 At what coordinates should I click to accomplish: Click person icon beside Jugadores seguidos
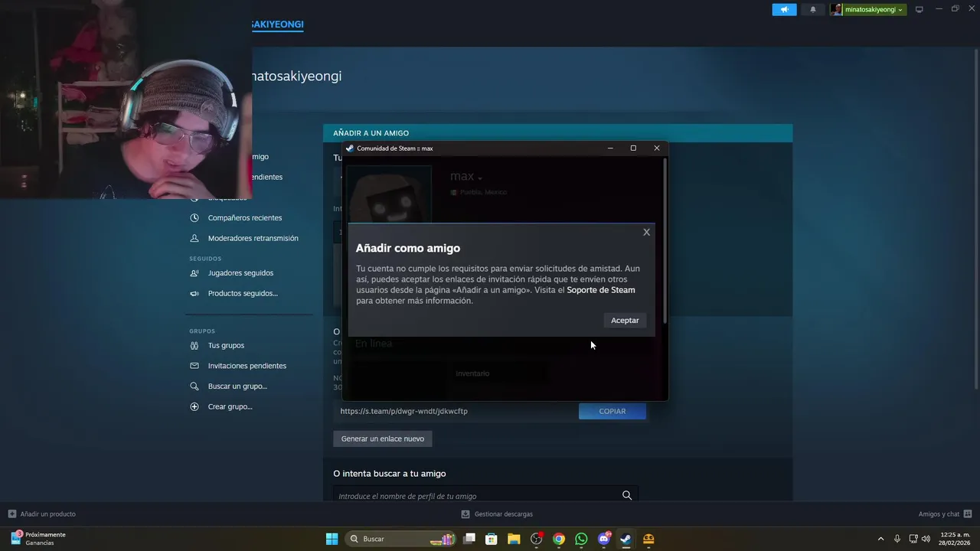[x=194, y=272]
